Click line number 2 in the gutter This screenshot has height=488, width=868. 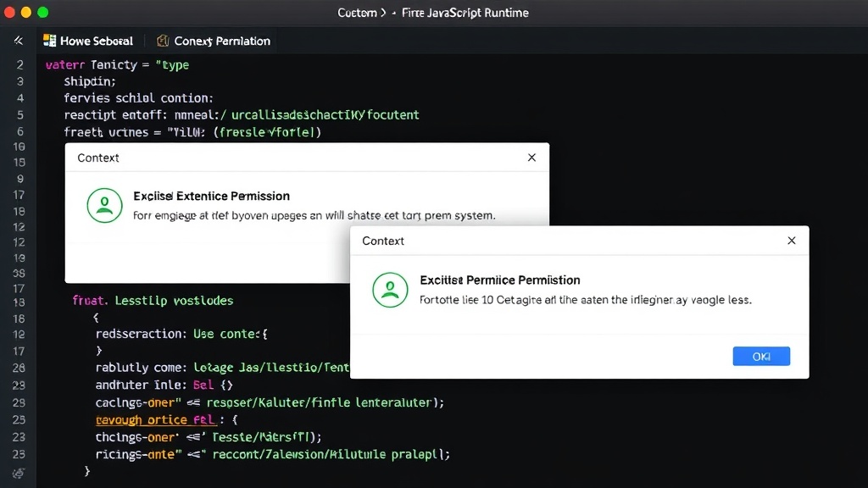(x=20, y=64)
